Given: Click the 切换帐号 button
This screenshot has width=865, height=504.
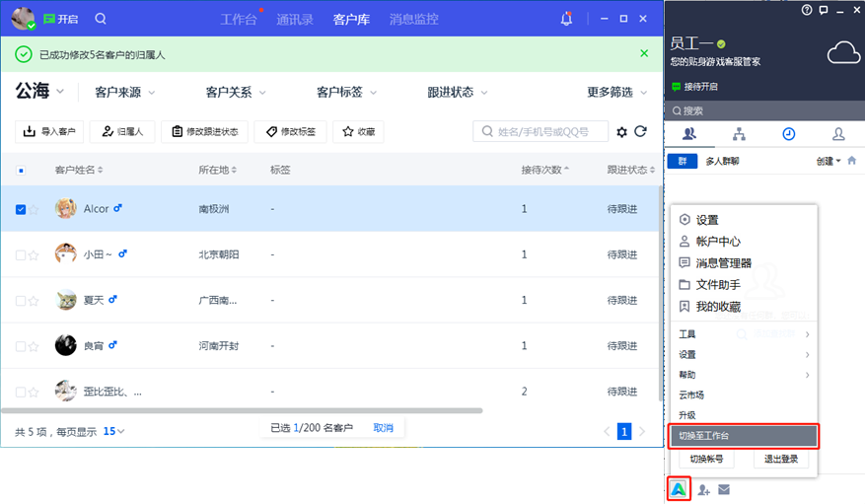Looking at the screenshot, I should [706, 459].
